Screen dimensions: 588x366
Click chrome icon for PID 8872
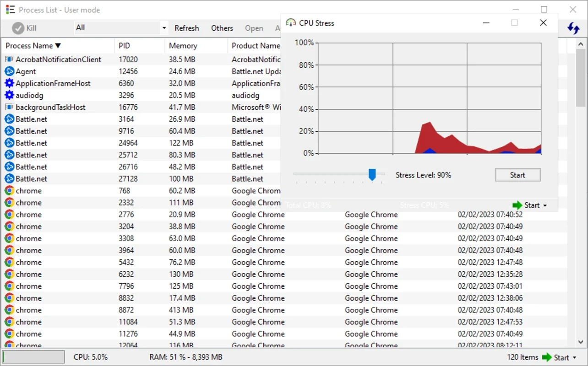[x=9, y=310]
